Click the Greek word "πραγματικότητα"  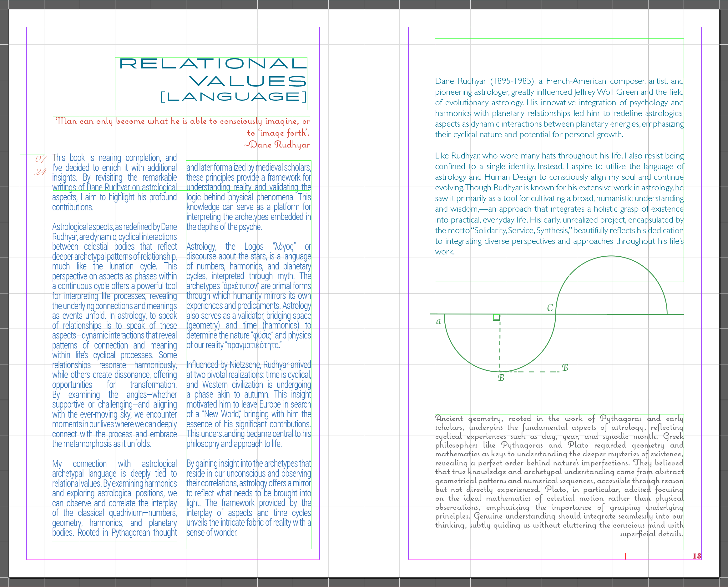(253, 345)
